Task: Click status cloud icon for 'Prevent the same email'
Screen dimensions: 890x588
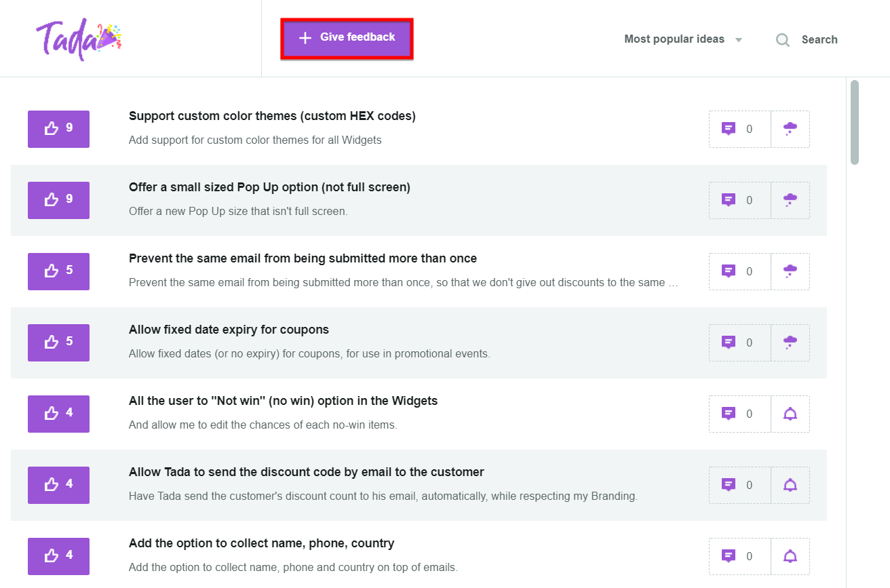Action: tap(790, 271)
